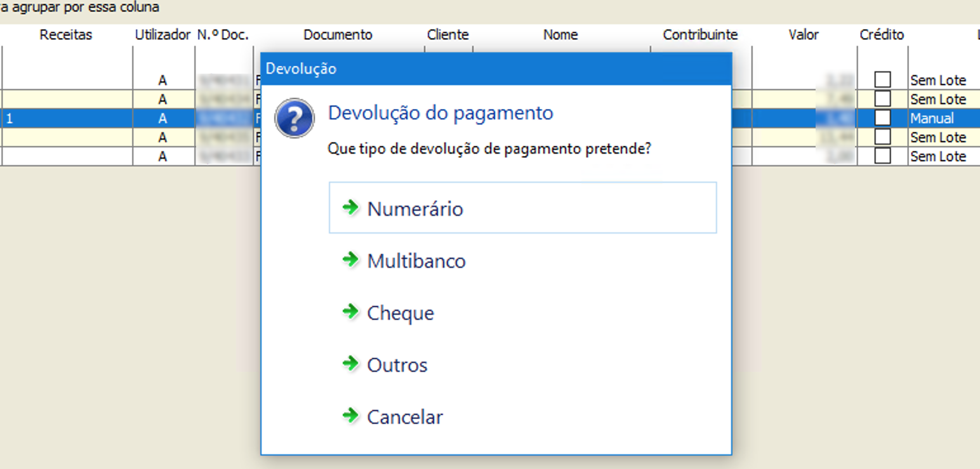980x469 pixels.
Task: Click the Cliente column header
Action: pyautogui.click(x=447, y=35)
